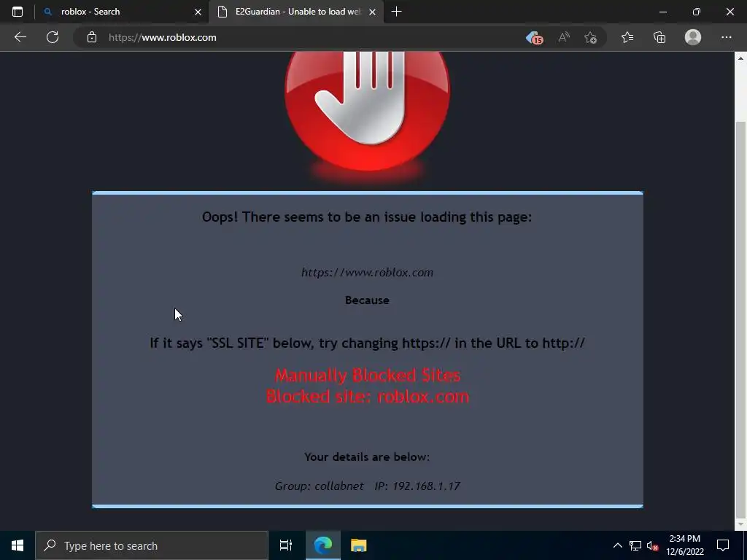Open Settings and more menu
This screenshot has width=747, height=560.
tap(726, 37)
